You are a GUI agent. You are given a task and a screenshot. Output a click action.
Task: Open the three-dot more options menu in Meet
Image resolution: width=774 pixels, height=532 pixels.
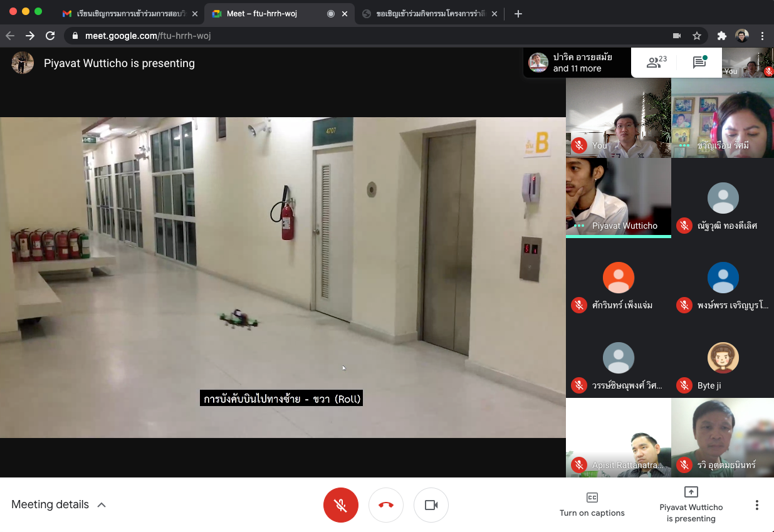pyautogui.click(x=756, y=505)
